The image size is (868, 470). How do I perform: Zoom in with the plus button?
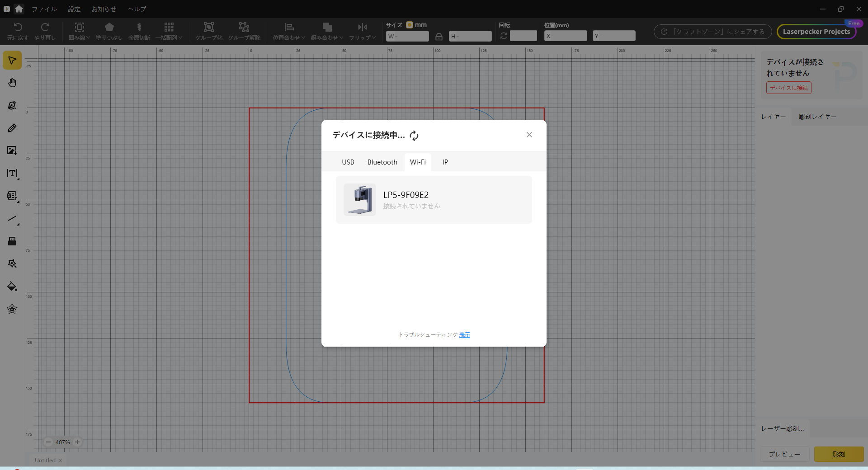coord(77,442)
